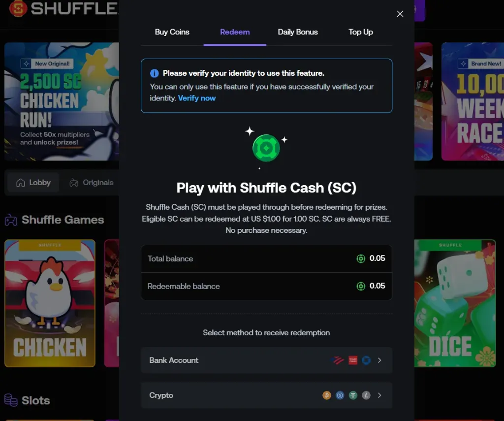Select the Wells Fargo bank logo
The width and height of the screenshot is (504, 421).
coord(353,360)
